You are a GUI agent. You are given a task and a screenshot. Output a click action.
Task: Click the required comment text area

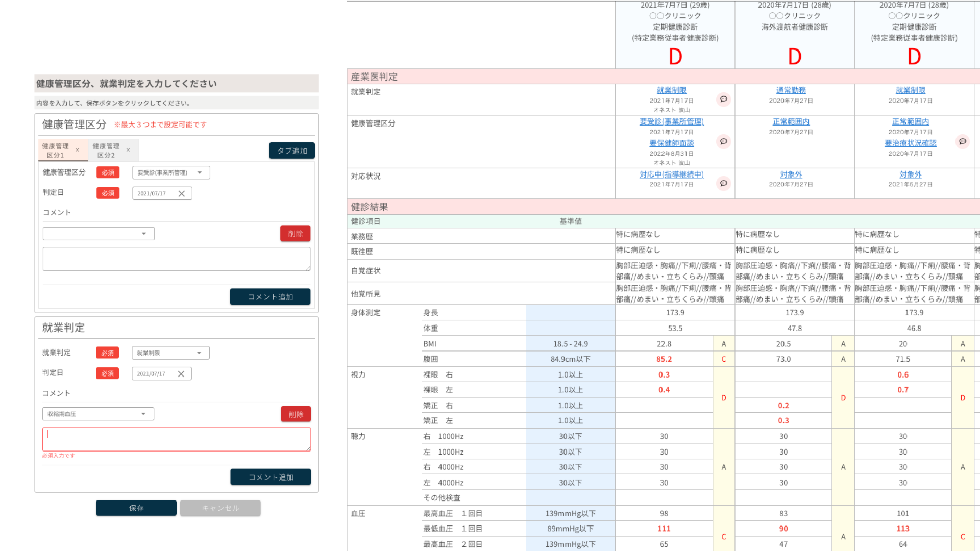(177, 439)
